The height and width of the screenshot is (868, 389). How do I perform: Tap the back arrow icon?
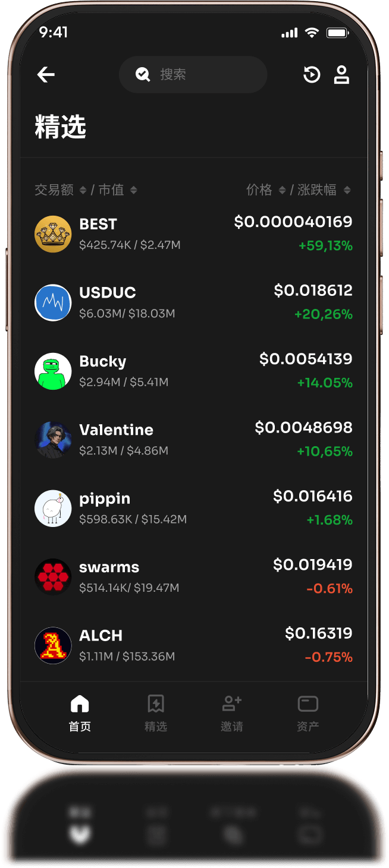tap(46, 74)
